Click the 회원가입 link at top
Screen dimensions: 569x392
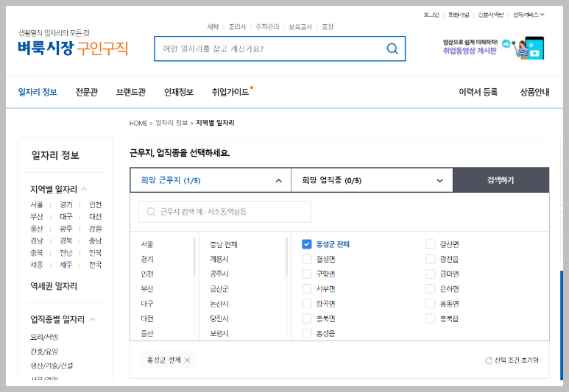459,15
